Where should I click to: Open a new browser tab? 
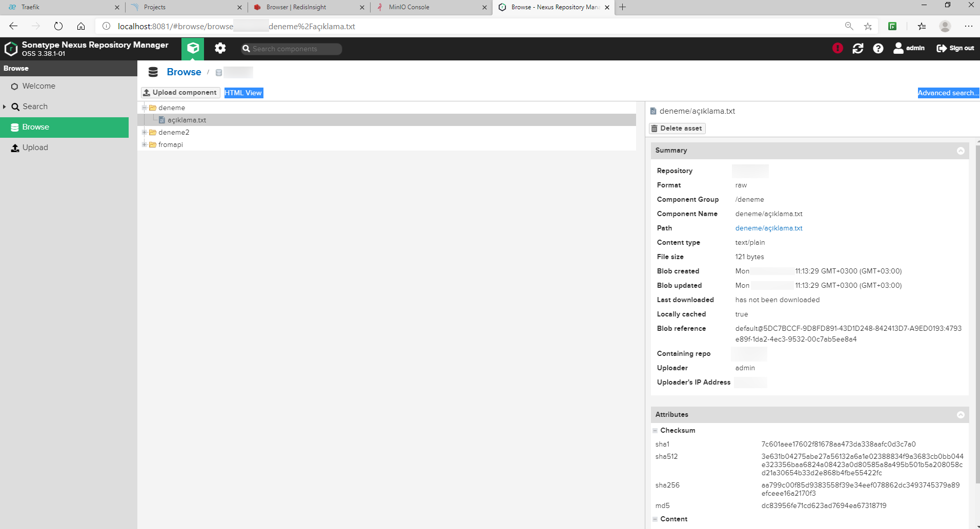tap(622, 7)
